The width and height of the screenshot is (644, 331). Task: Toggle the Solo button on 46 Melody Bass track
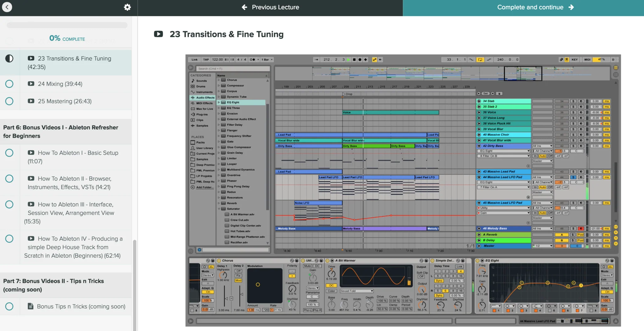click(573, 229)
